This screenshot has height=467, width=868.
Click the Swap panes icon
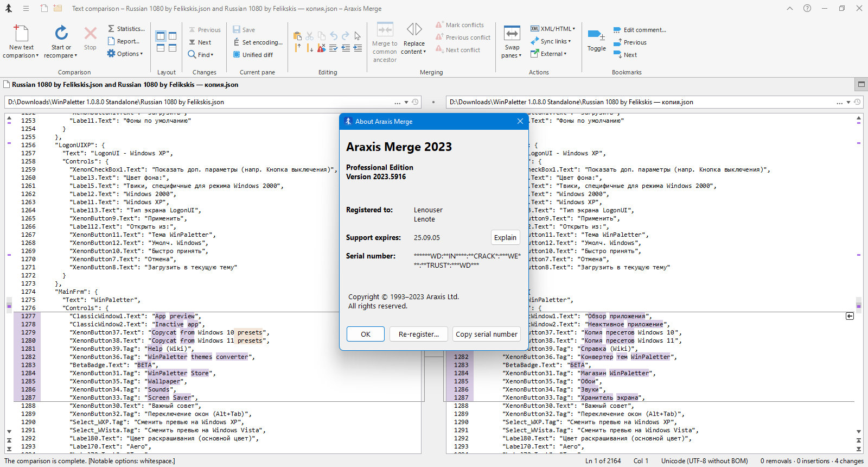click(512, 34)
